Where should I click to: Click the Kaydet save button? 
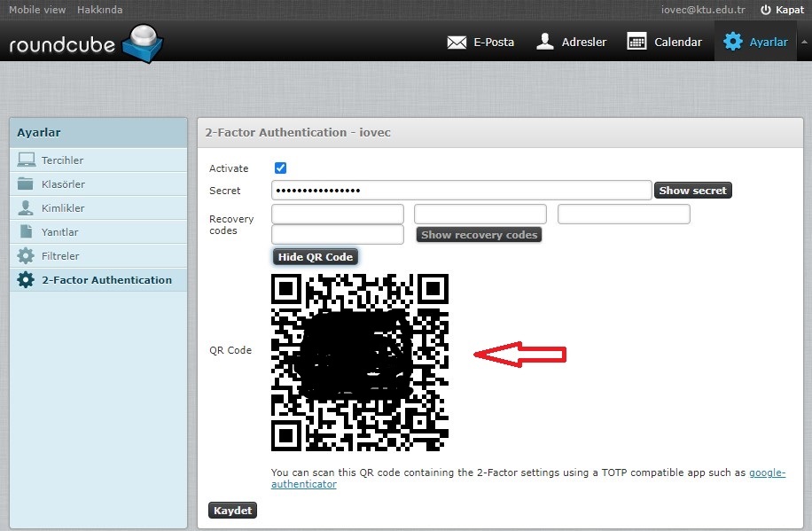[232, 511]
